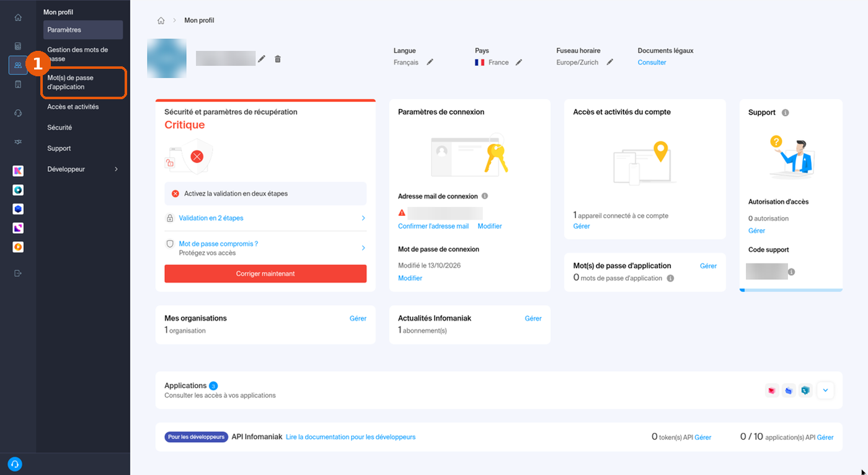Viewport: 868px width, 475px height.
Task: Click the Corriger maintenant button
Action: pyautogui.click(x=265, y=273)
